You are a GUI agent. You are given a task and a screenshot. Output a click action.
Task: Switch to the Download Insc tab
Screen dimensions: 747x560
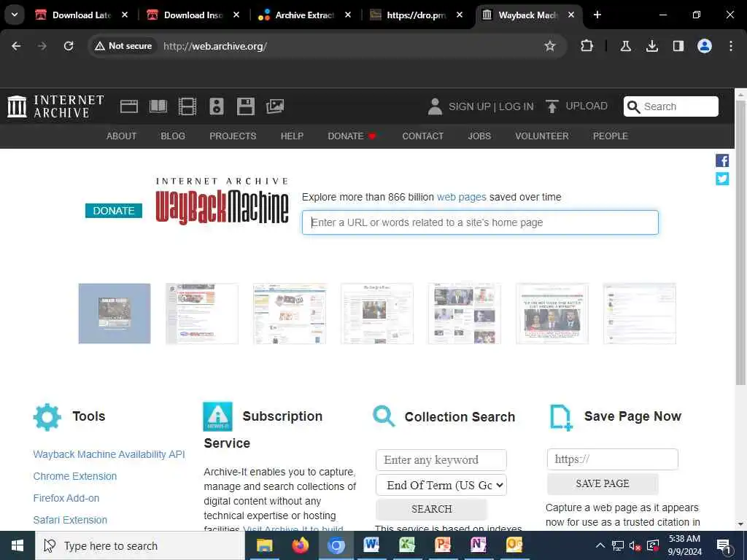click(x=193, y=15)
